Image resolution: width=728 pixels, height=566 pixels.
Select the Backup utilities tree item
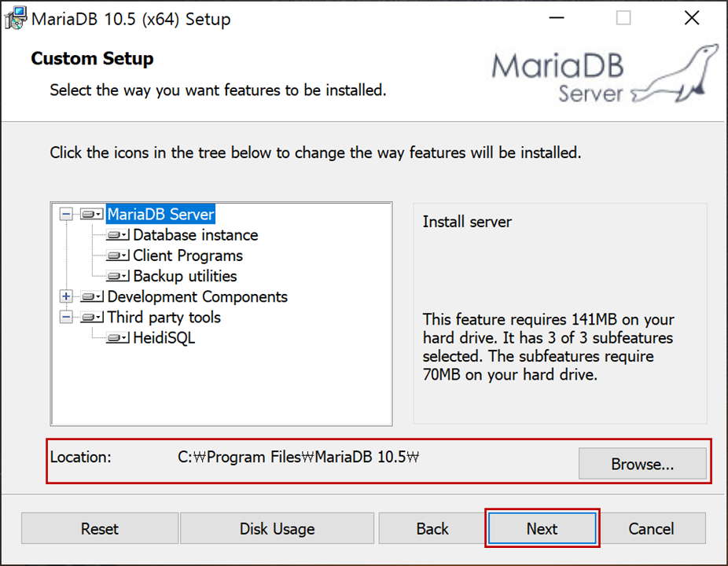(x=185, y=276)
